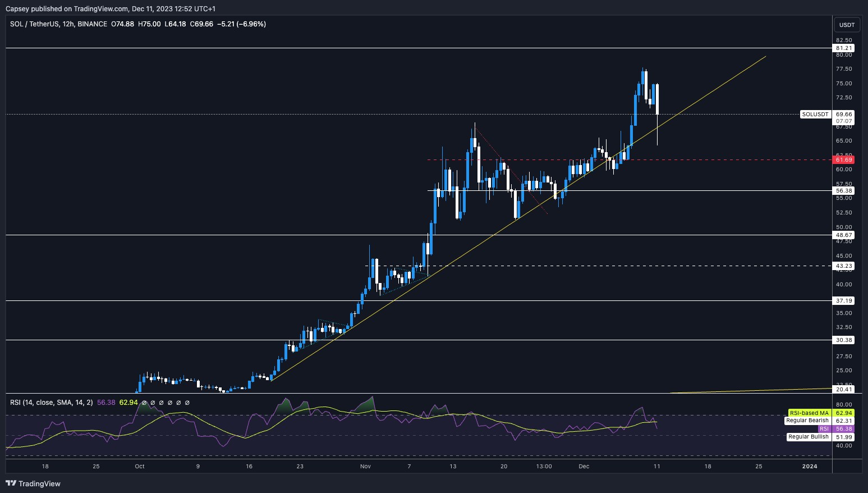Select the Dec date on time axis

(x=584, y=467)
